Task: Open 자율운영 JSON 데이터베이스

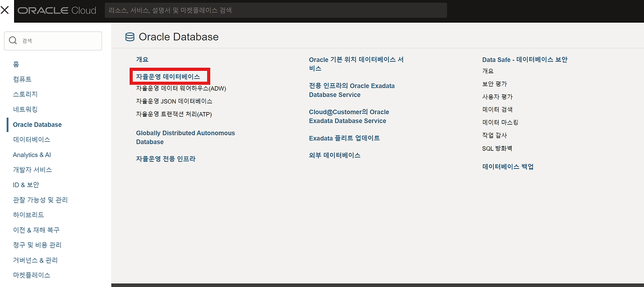Action: tap(174, 101)
